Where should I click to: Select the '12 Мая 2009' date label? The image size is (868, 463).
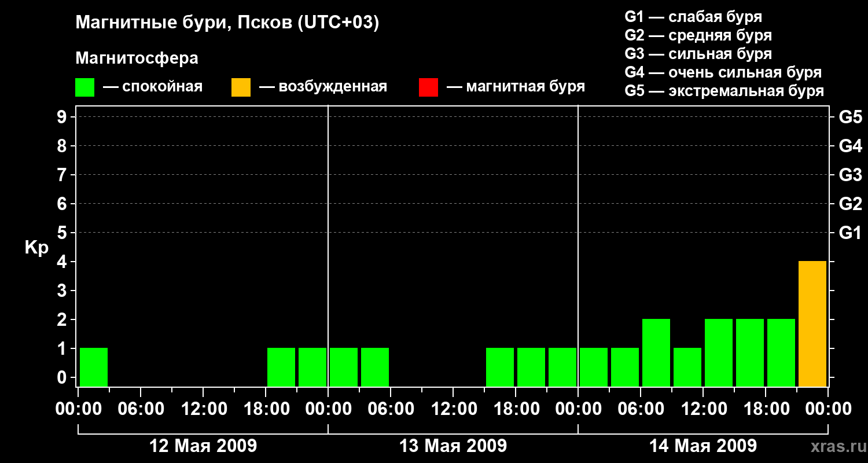click(203, 446)
